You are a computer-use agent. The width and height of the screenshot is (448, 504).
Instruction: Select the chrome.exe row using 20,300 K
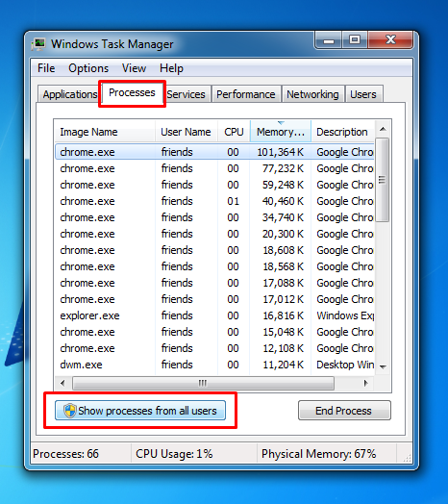point(214,234)
